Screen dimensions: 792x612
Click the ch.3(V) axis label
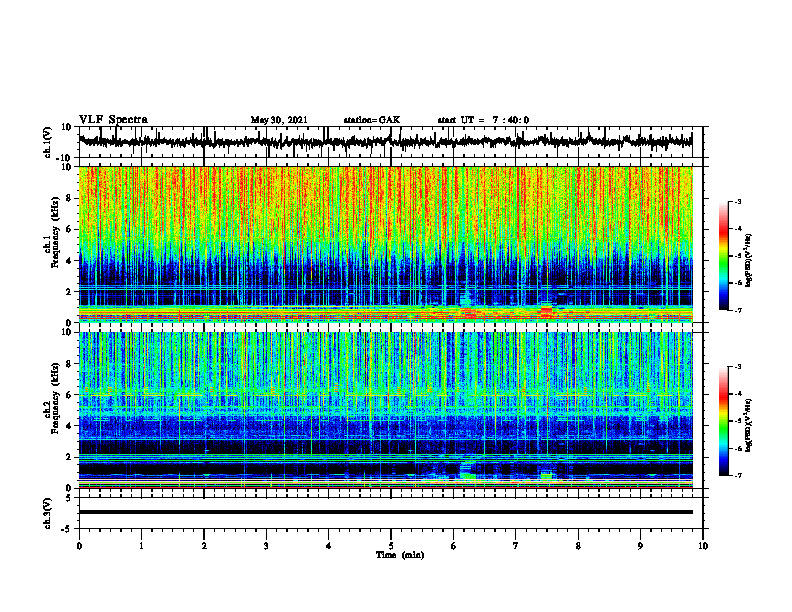tap(48, 513)
